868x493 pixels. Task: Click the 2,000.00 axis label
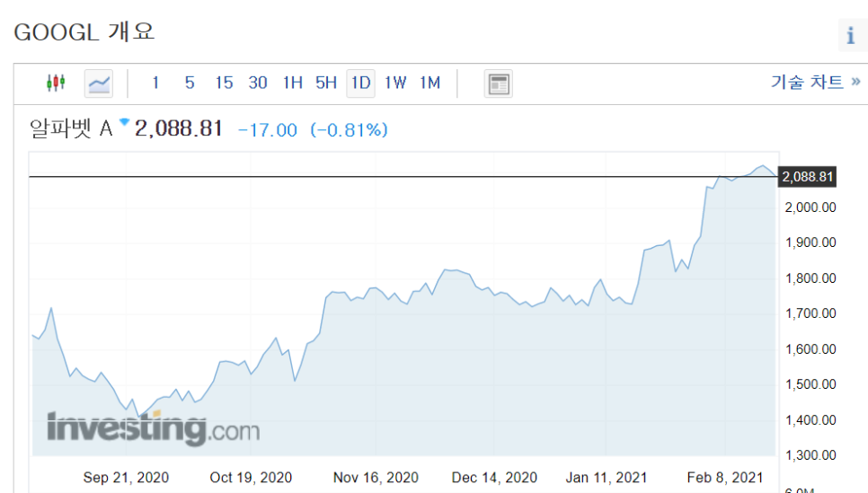click(x=810, y=207)
